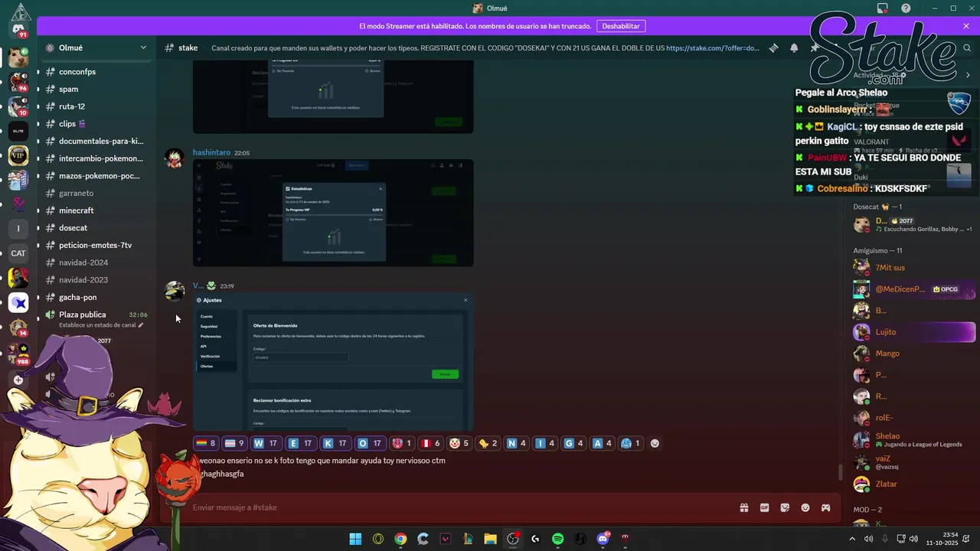This screenshot has width=980, height=551.
Task: Toggle the Peru flag reaction with 6
Action: coord(432,443)
